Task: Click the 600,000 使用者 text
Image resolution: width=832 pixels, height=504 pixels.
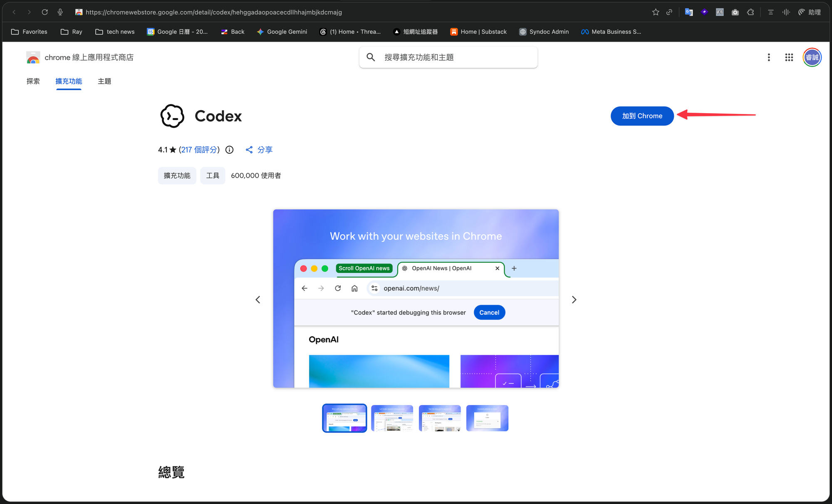Action: (x=256, y=175)
